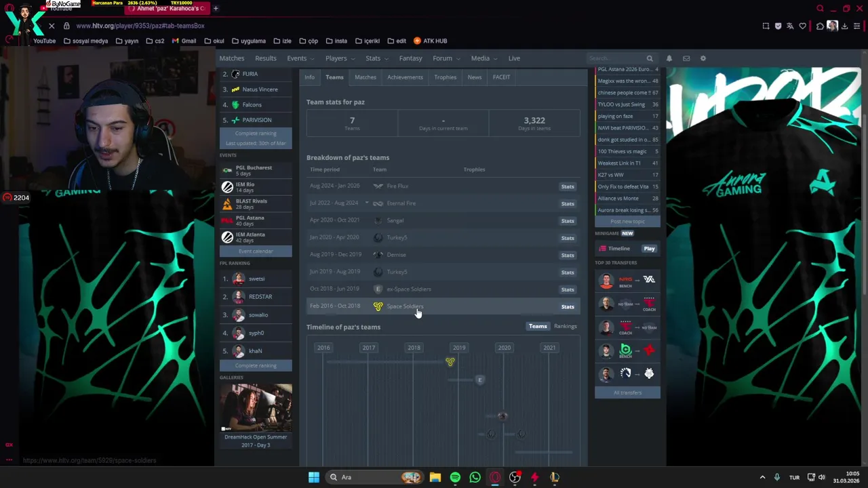Click the Eternal Fire team logo
The height and width of the screenshot is (488, 868).
point(378,203)
